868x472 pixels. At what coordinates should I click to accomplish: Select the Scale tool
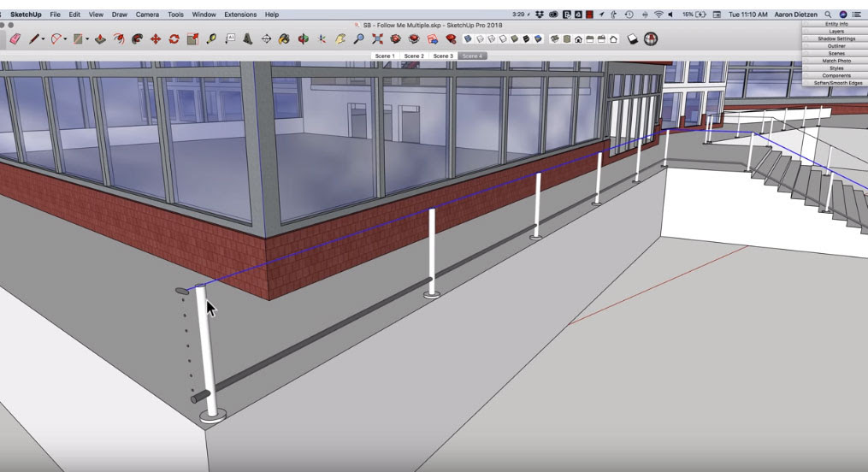coord(192,38)
